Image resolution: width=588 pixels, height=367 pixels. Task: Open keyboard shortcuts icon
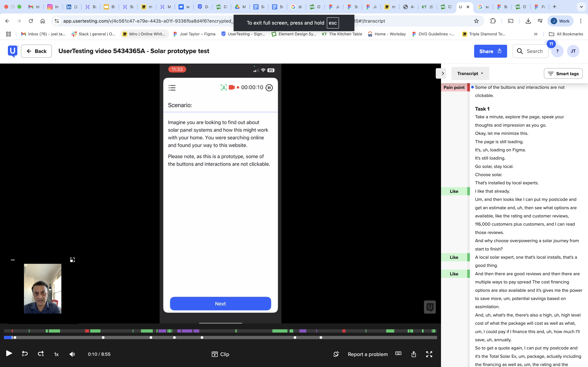click(398, 354)
